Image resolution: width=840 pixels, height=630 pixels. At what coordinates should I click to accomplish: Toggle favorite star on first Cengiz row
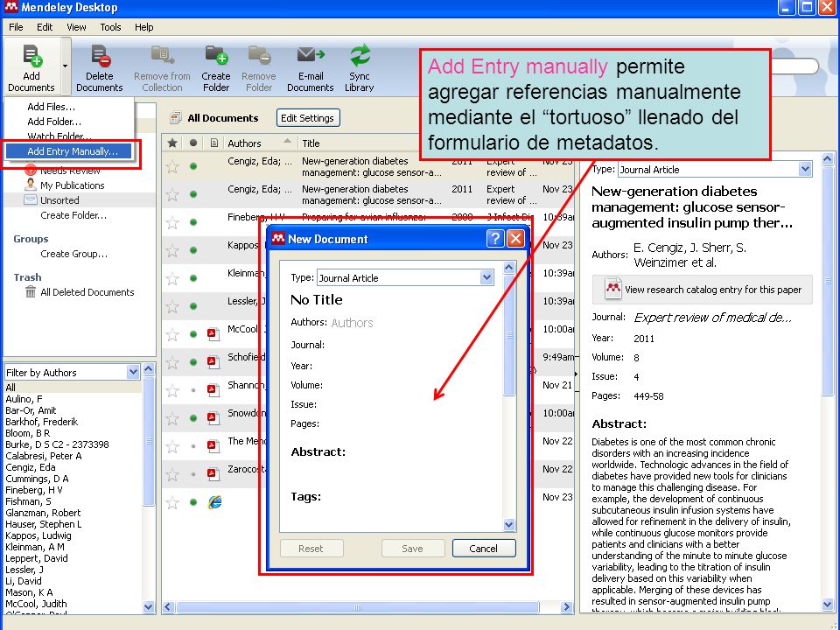pos(172,166)
